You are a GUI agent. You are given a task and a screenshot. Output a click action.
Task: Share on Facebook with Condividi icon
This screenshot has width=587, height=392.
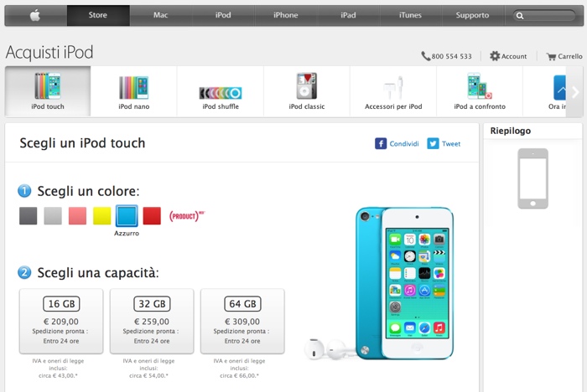click(x=381, y=143)
